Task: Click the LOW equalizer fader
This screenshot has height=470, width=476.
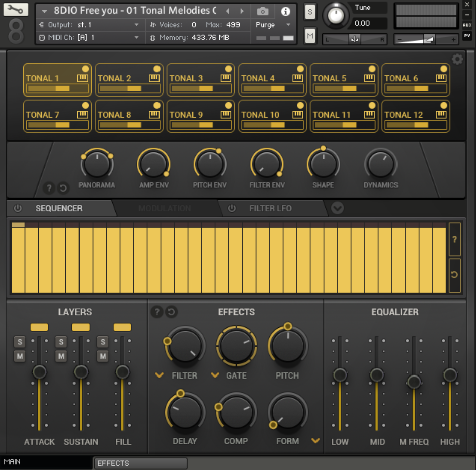Action: (340, 375)
